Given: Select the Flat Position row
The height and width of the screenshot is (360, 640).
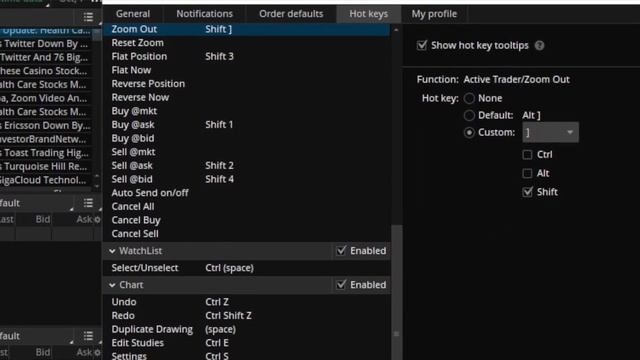Looking at the screenshot, I should (x=247, y=56).
